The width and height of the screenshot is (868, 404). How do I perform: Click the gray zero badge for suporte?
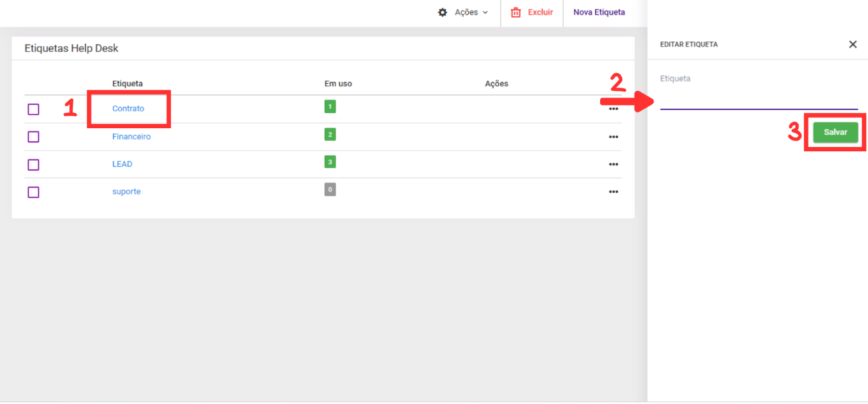[x=330, y=189]
